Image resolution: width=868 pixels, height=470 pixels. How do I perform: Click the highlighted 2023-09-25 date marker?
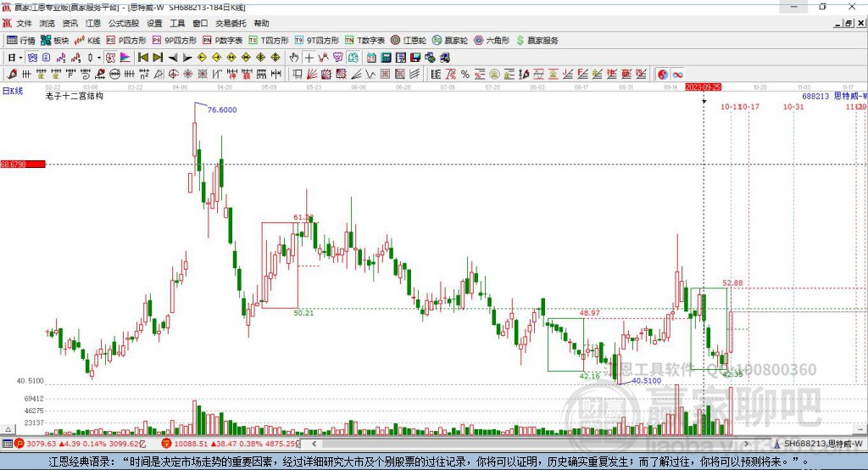pyautogui.click(x=703, y=87)
